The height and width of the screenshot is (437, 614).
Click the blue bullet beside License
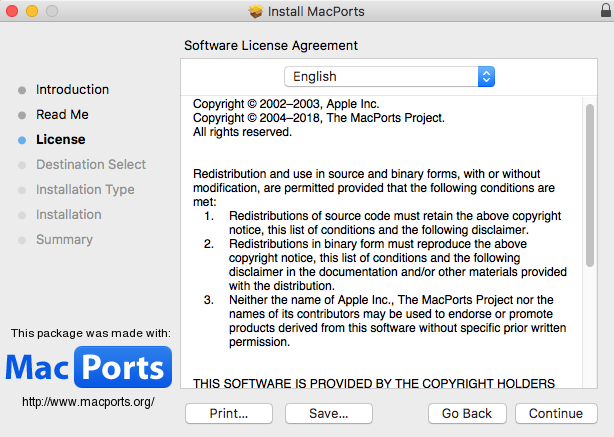(22, 140)
